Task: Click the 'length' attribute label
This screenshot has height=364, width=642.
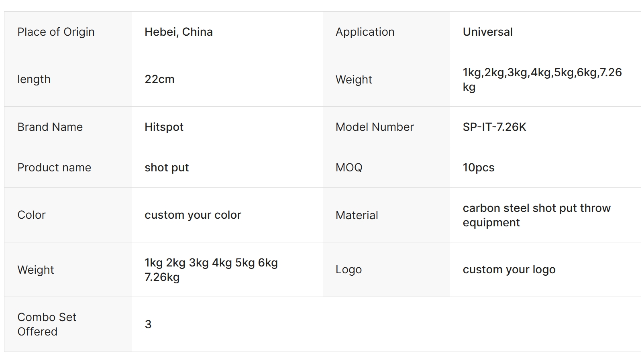Action: coord(34,79)
